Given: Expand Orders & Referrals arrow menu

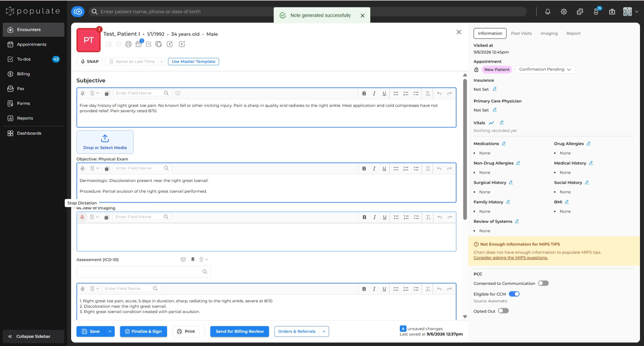Looking at the screenshot, I should point(324,332).
